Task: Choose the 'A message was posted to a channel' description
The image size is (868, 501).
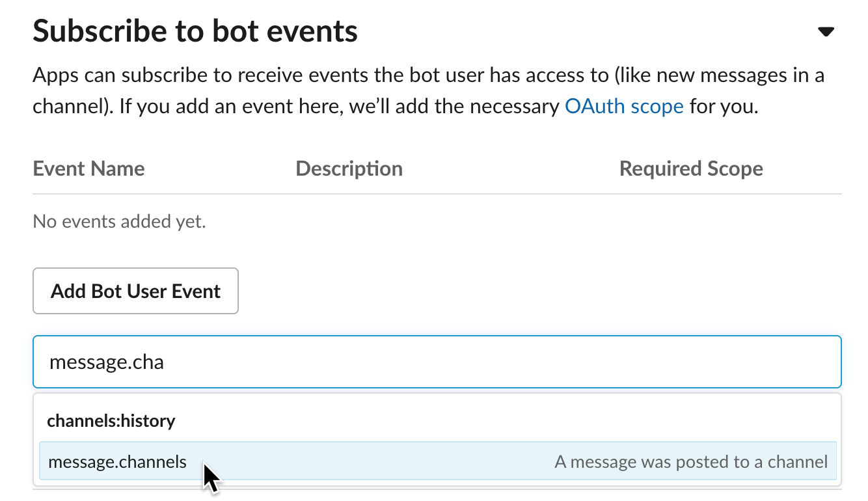Action: (691, 463)
